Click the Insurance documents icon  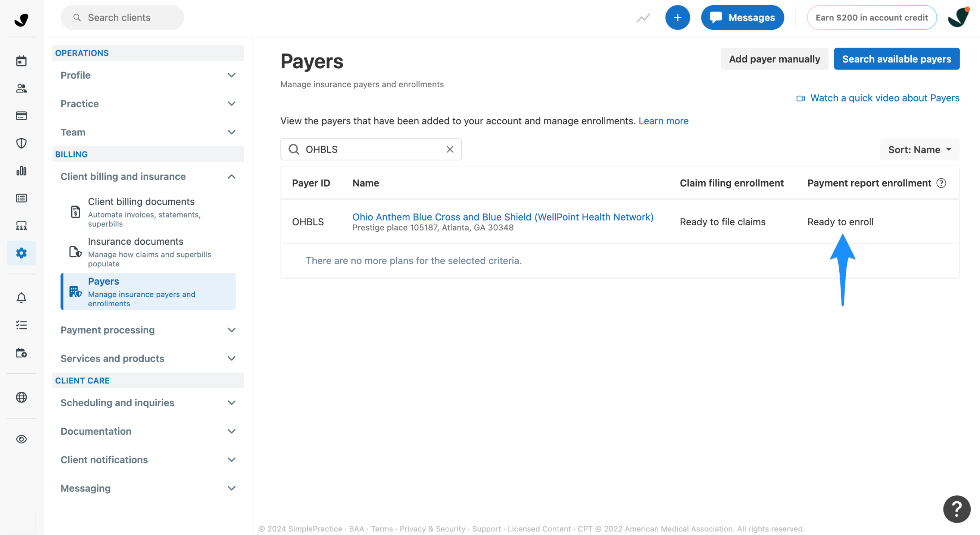pyautogui.click(x=75, y=252)
